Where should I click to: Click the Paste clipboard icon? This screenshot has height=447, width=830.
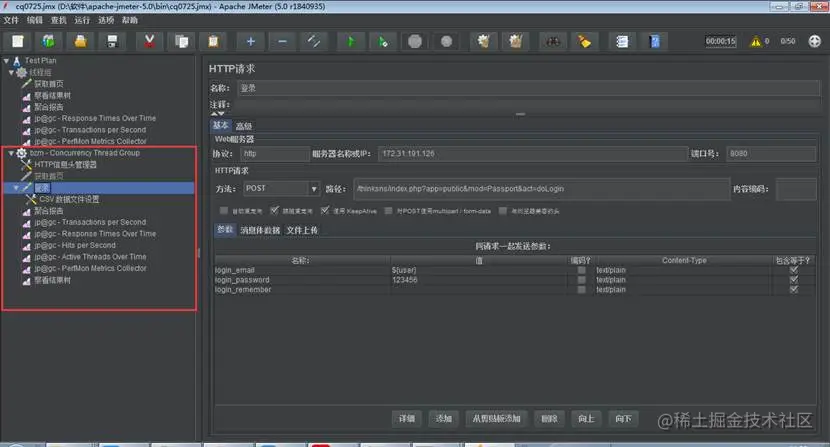click(213, 41)
